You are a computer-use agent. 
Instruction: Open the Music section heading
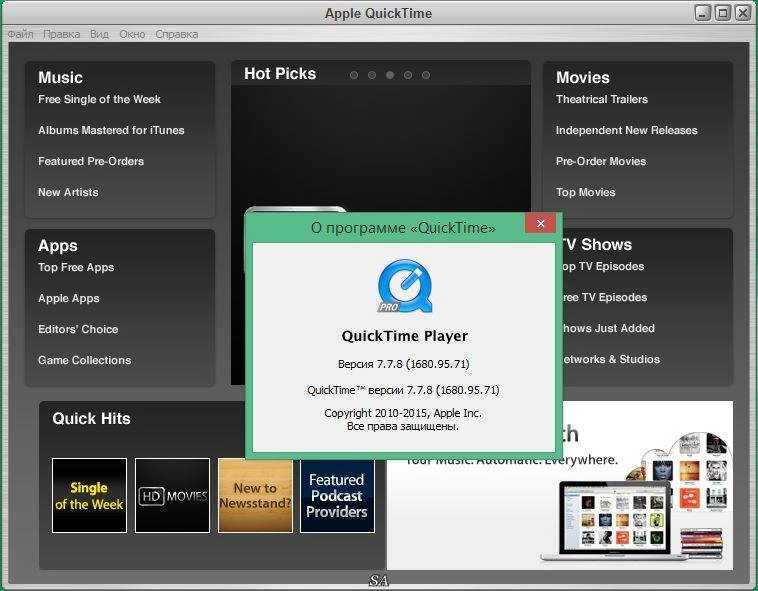(x=60, y=77)
